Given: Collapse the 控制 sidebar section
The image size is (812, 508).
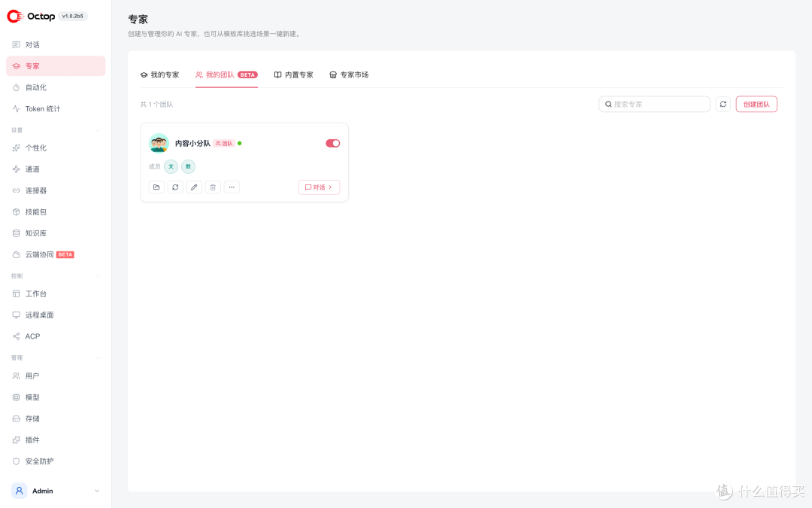Looking at the screenshot, I should click(x=97, y=275).
